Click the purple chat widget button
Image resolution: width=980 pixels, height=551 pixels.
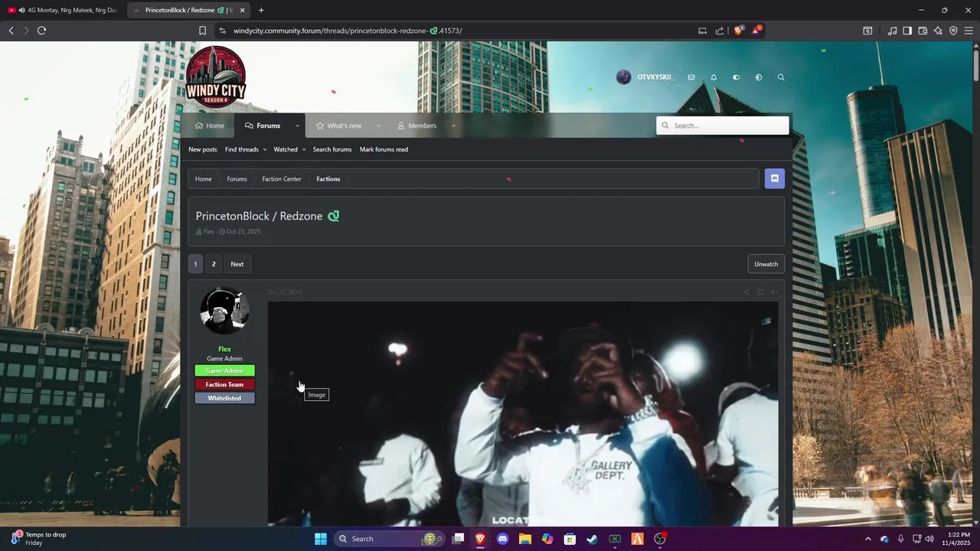[775, 178]
